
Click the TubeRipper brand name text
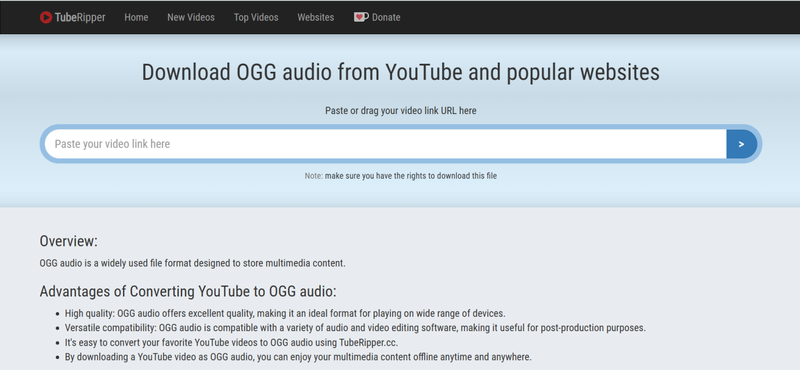(80, 17)
